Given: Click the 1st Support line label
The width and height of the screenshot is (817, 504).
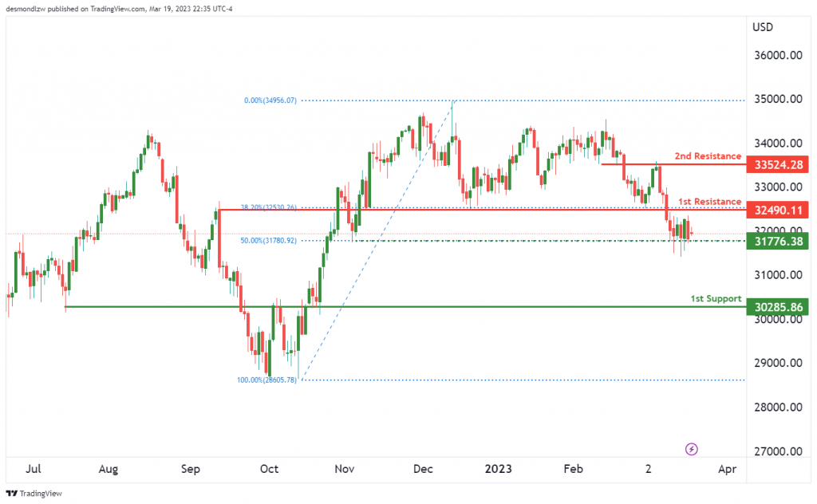Looking at the screenshot, I should (x=716, y=298).
